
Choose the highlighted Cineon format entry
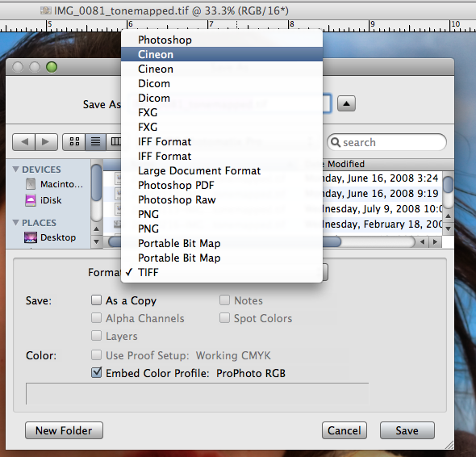pos(222,54)
